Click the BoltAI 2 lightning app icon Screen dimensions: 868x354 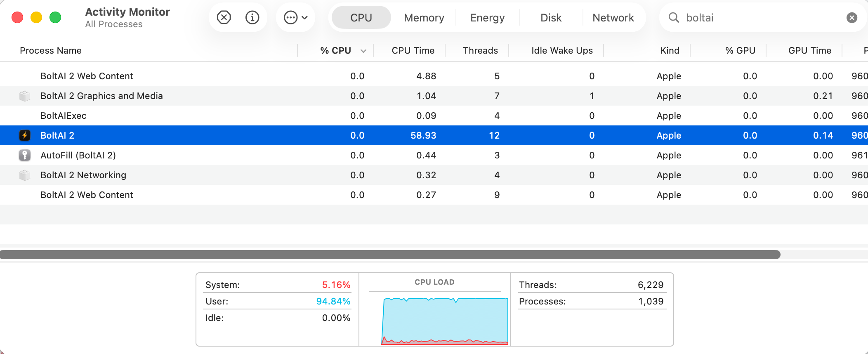coord(25,135)
